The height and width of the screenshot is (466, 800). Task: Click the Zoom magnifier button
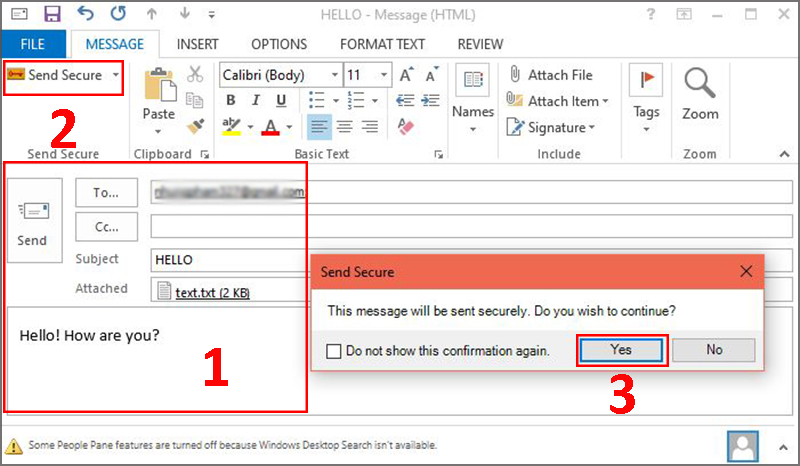(x=700, y=94)
